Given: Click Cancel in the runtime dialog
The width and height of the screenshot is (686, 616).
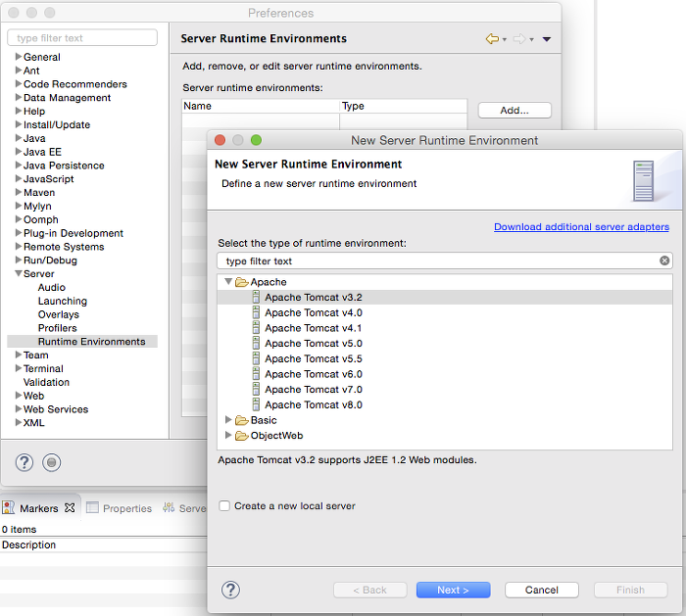Looking at the screenshot, I should 542,590.
